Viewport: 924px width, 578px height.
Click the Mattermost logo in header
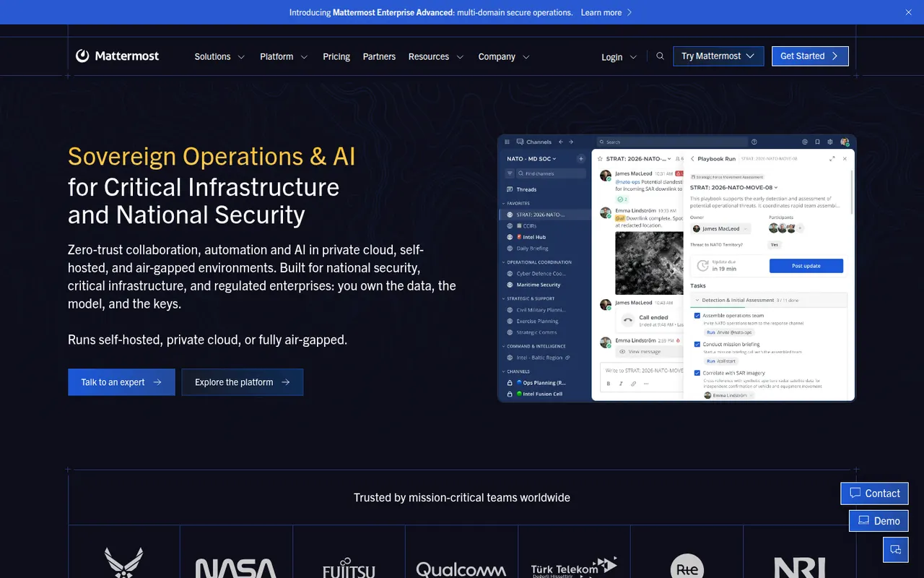pos(117,56)
